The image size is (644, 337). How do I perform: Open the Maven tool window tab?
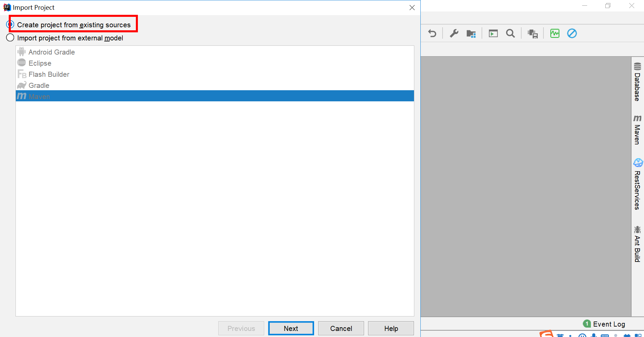pyautogui.click(x=637, y=130)
